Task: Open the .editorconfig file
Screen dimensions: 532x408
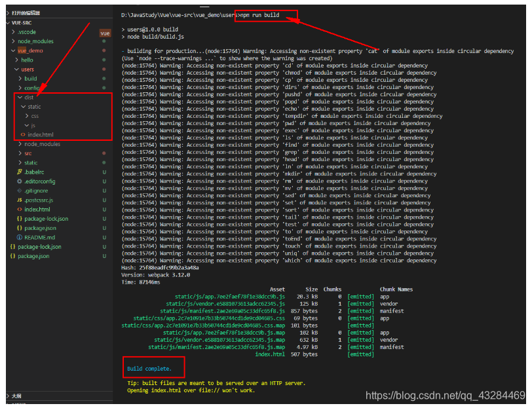Action: 40,181
